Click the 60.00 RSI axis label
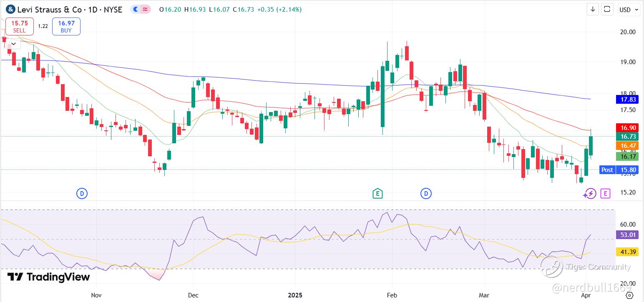 (628, 225)
